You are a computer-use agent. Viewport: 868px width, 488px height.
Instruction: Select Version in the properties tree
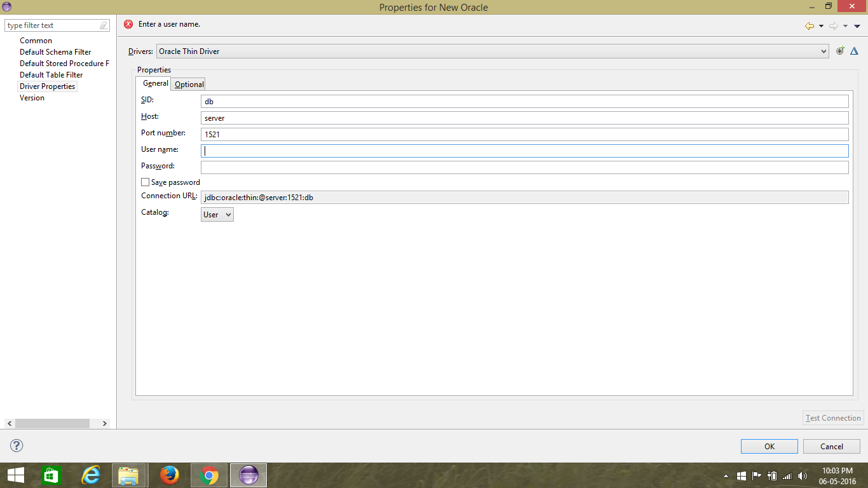point(32,98)
